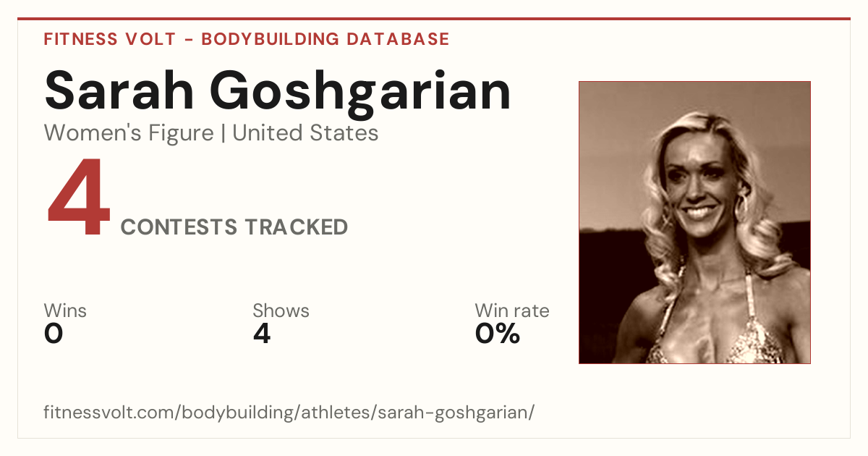Click the United States country text

(305, 133)
